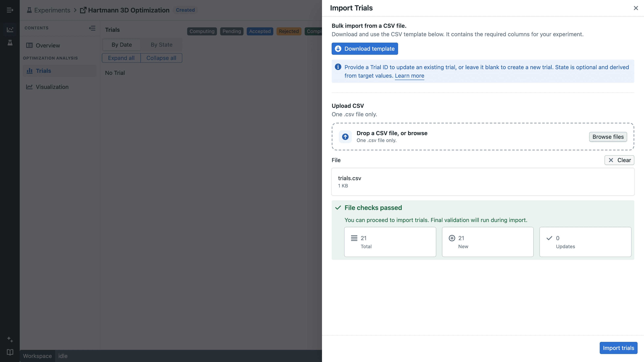This screenshot has height=362, width=644.
Task: Close the Import Trials panel
Action: (x=636, y=8)
